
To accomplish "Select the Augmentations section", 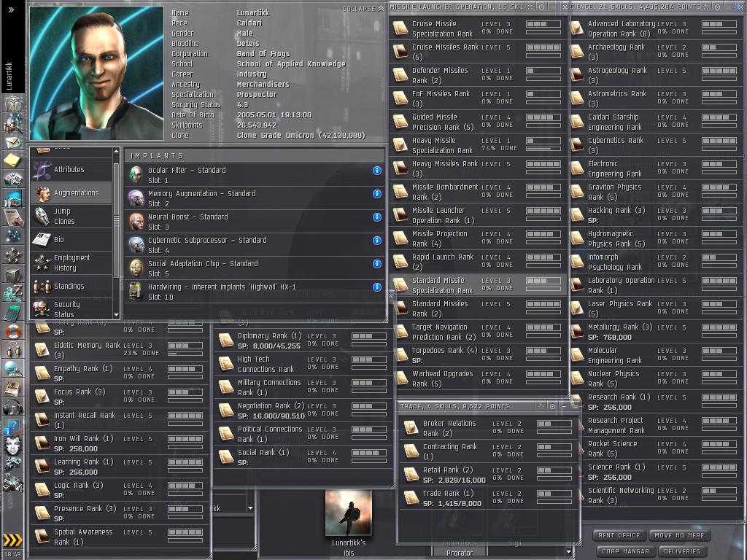I will tap(71, 192).
